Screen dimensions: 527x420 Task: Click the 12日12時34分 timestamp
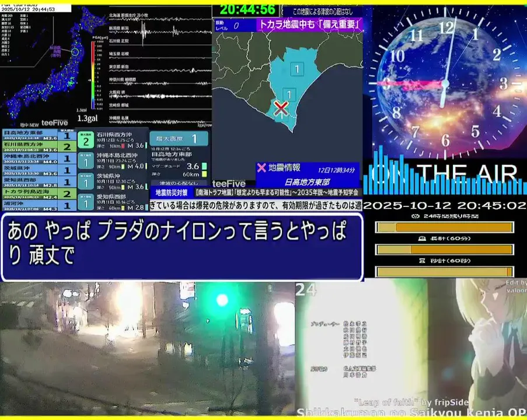point(336,170)
